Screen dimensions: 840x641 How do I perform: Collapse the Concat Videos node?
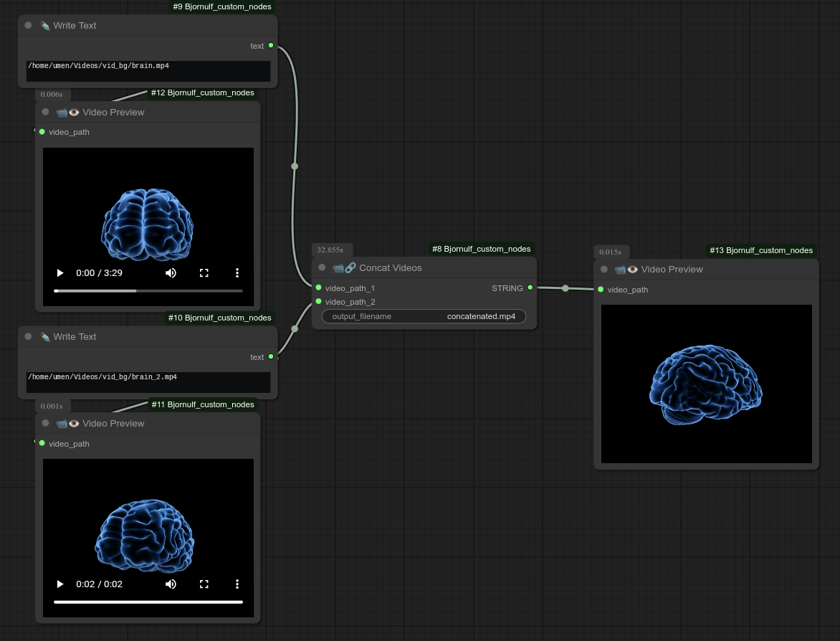[322, 267]
